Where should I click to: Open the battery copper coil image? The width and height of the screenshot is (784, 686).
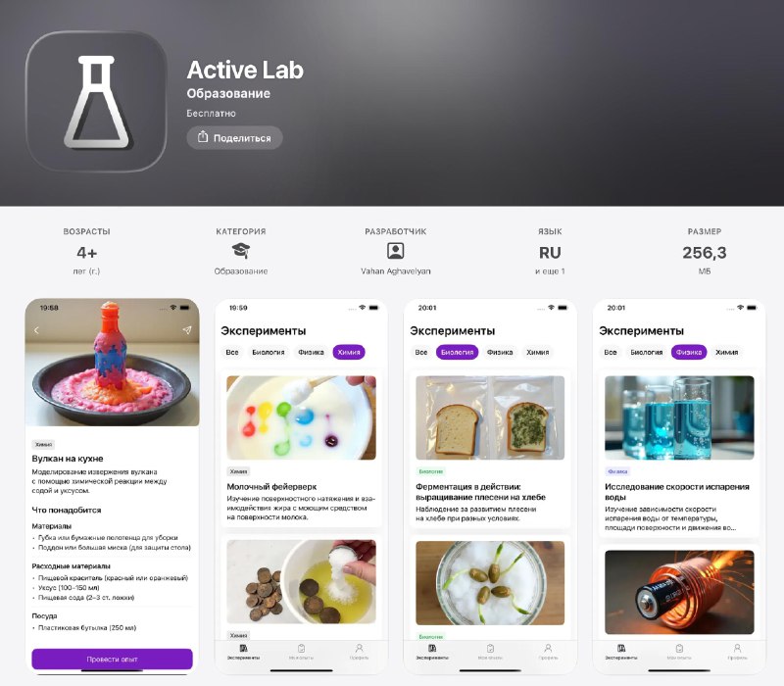point(679,592)
